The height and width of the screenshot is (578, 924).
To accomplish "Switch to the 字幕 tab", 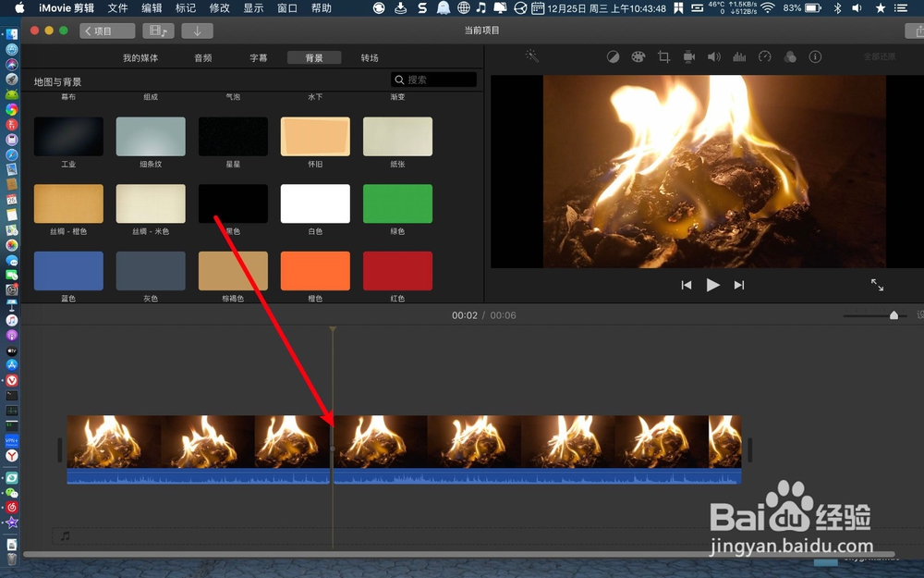I will 259,57.
